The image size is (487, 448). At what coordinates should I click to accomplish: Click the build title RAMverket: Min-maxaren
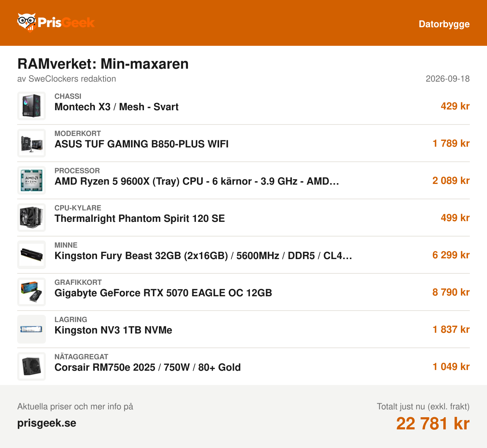point(103,64)
